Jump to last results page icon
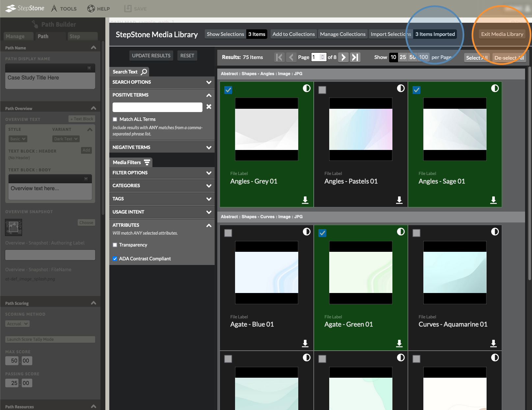The width and height of the screenshot is (532, 410). click(355, 57)
